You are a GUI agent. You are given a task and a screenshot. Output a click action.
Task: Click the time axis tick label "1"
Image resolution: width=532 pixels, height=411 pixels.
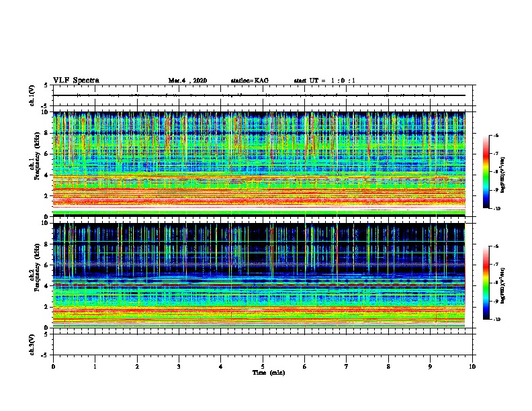click(95, 367)
